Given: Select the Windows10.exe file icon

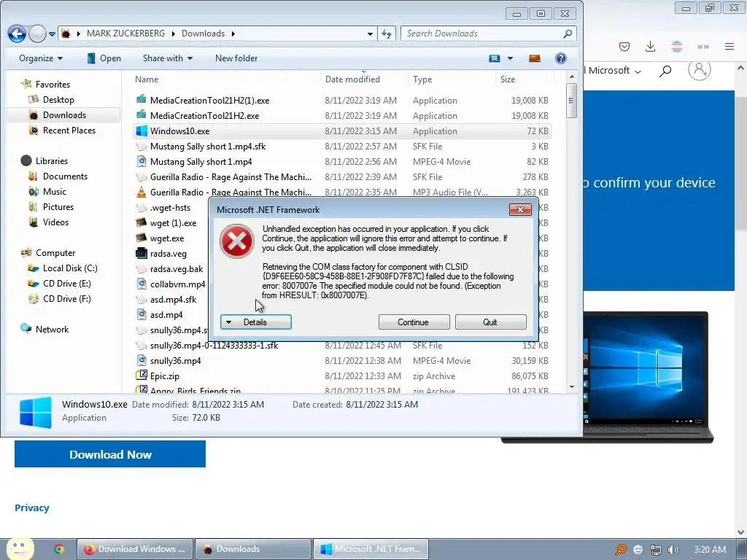Looking at the screenshot, I should tap(141, 131).
